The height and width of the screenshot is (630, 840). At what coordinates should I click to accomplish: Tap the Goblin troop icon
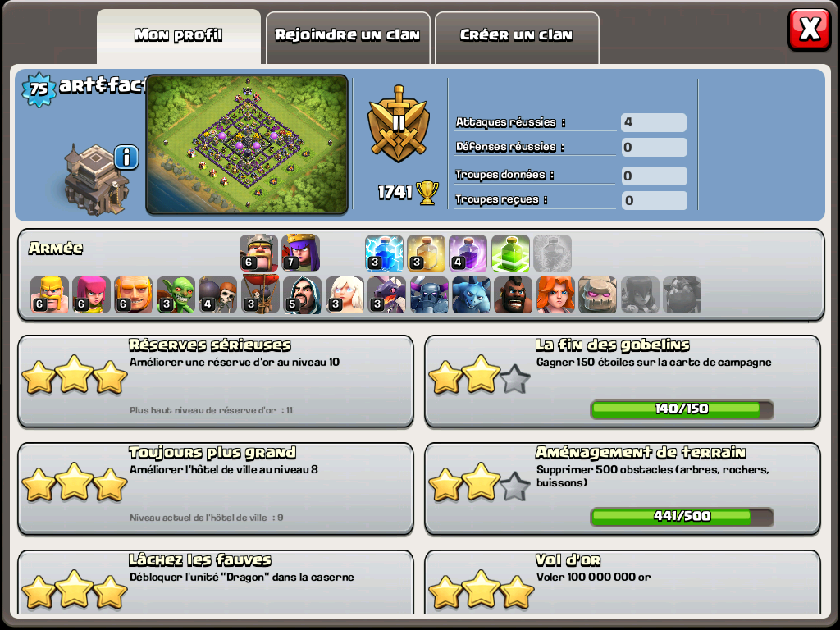point(176,294)
